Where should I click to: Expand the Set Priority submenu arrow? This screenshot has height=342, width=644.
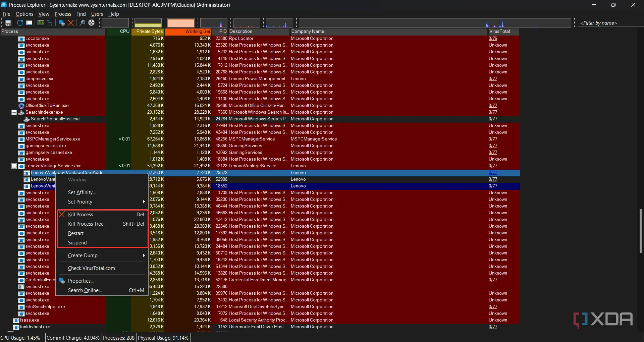coord(144,202)
